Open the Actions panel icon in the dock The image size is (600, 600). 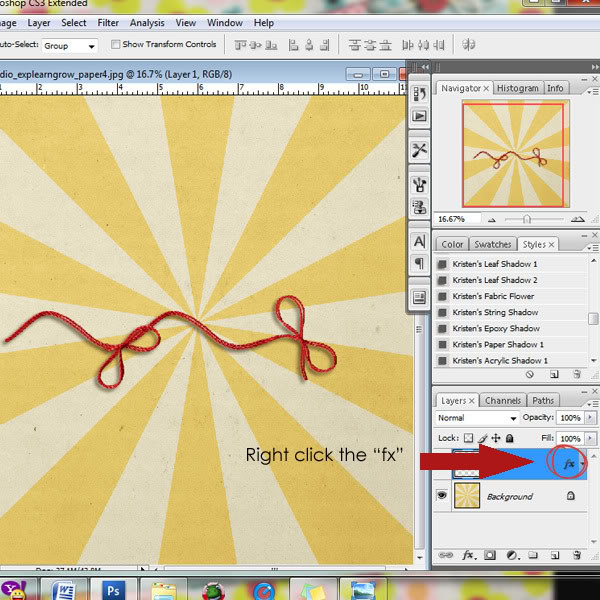coord(419,116)
